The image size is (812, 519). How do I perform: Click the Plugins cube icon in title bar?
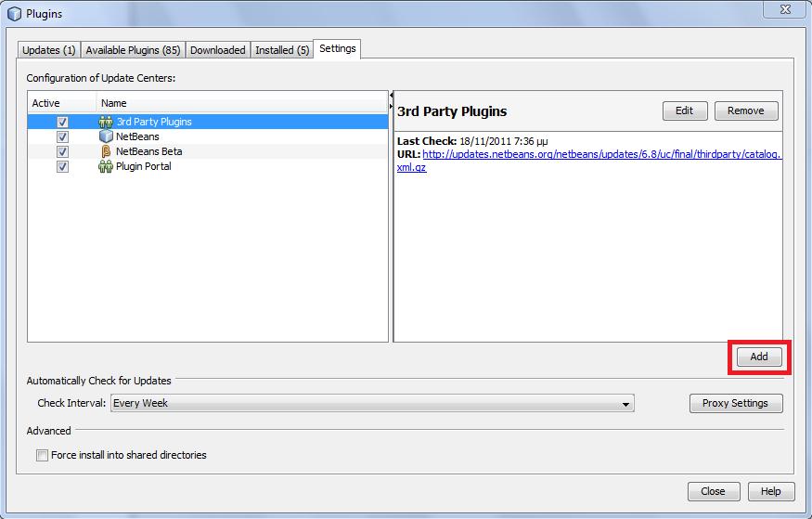tap(15, 14)
